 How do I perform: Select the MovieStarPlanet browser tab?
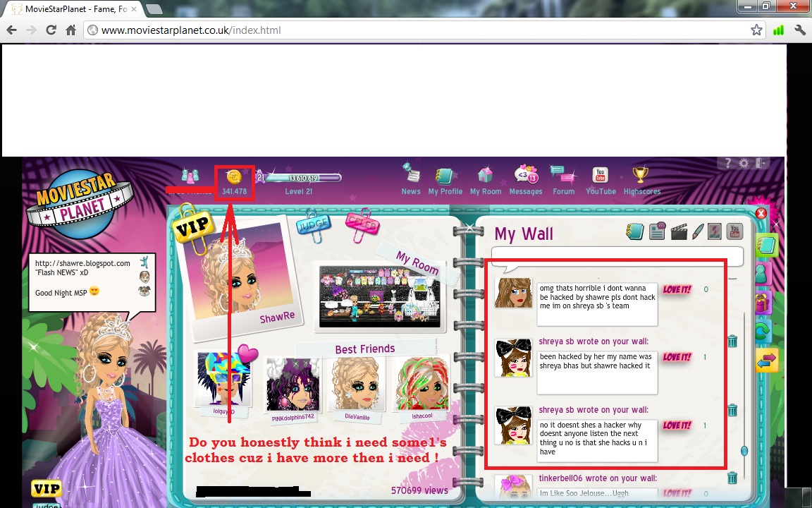coord(73,8)
